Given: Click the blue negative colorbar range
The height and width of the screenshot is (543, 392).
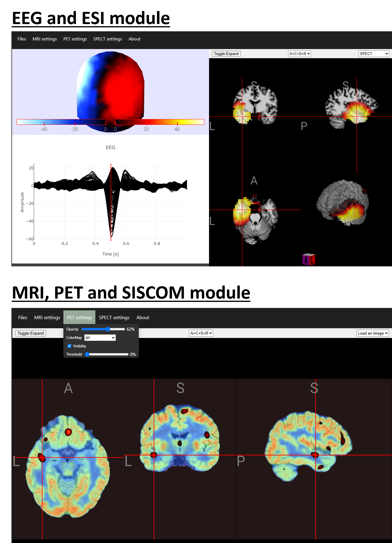Looking at the screenshot, I should 61,122.
